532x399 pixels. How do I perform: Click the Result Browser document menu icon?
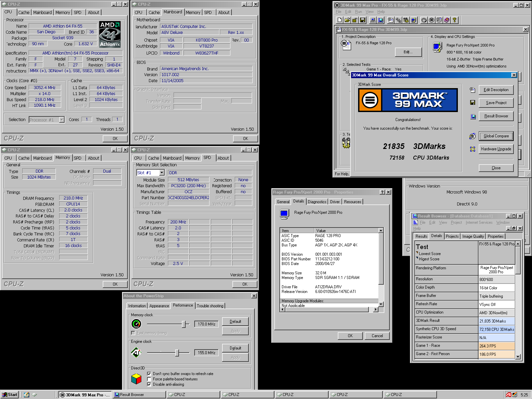coord(415,222)
